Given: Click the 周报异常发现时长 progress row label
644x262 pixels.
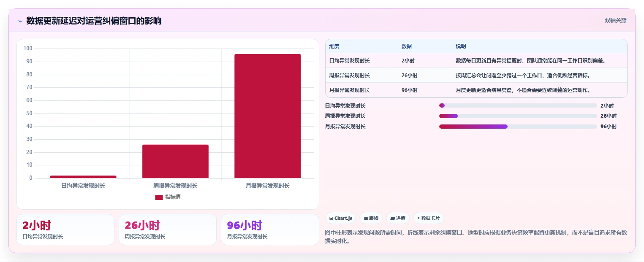Looking at the screenshot, I should coord(345,116).
